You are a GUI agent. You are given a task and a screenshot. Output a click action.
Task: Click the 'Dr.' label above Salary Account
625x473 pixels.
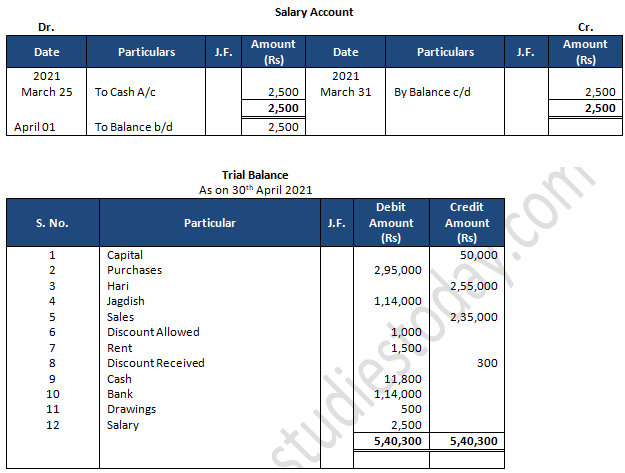(46, 27)
